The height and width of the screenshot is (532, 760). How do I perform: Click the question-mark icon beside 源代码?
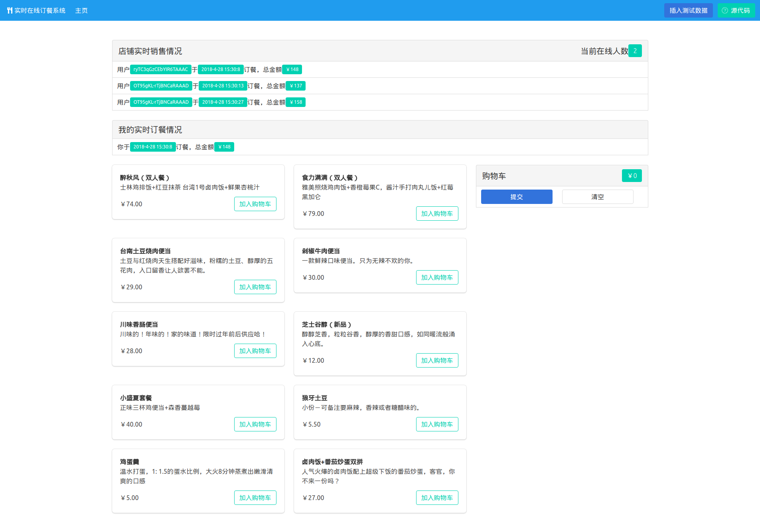725,10
